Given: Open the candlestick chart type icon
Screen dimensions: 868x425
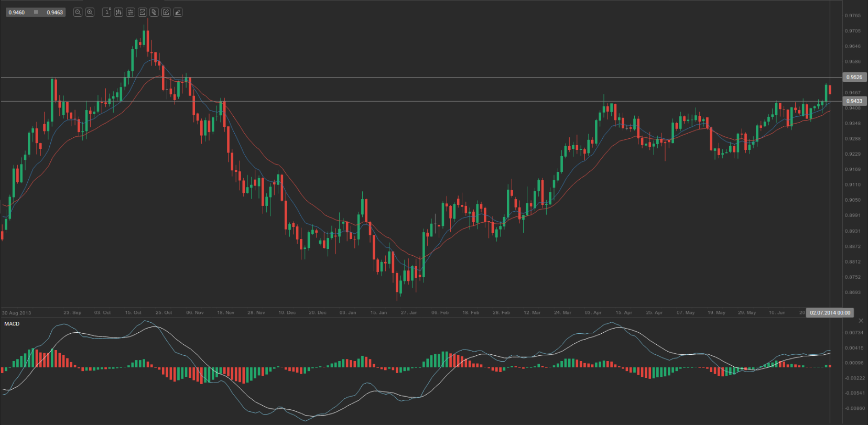Looking at the screenshot, I should 118,12.
